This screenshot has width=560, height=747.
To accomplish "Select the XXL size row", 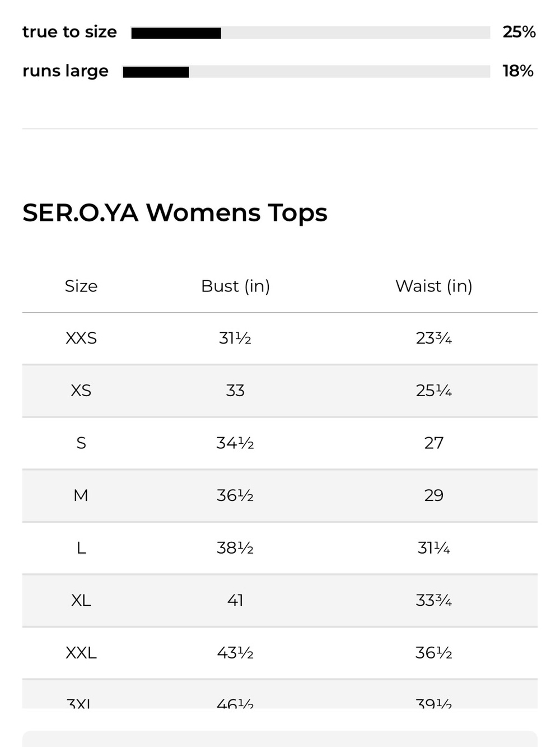I will [x=280, y=653].
